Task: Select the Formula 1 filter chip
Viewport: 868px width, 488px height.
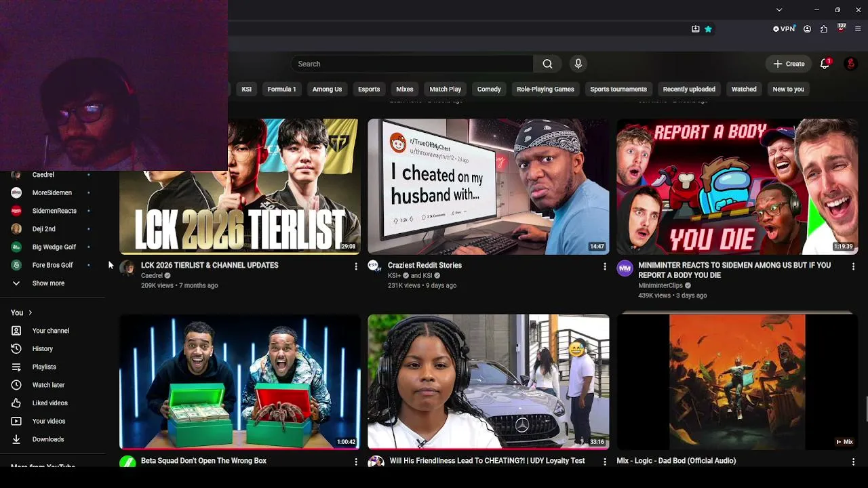Action: [281, 89]
